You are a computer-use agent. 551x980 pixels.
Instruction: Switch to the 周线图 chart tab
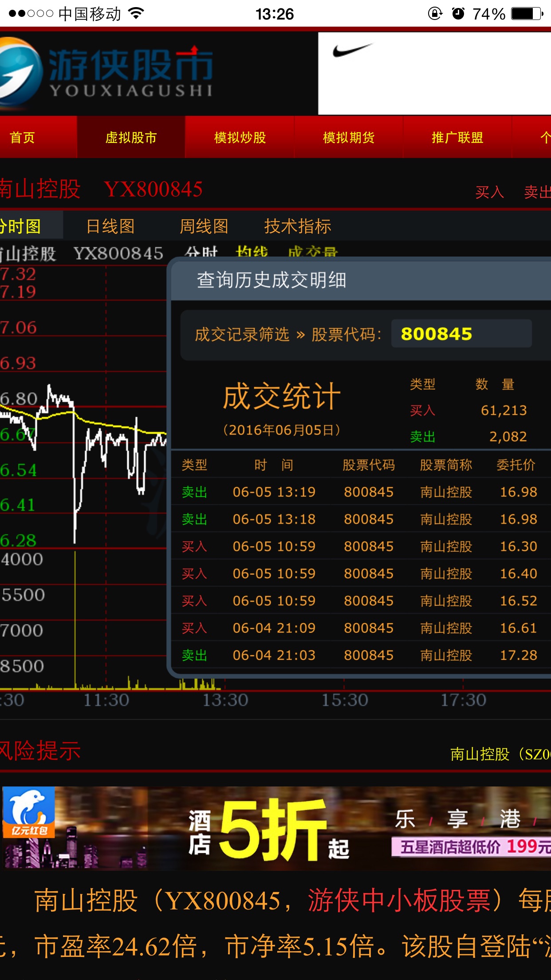click(x=204, y=226)
